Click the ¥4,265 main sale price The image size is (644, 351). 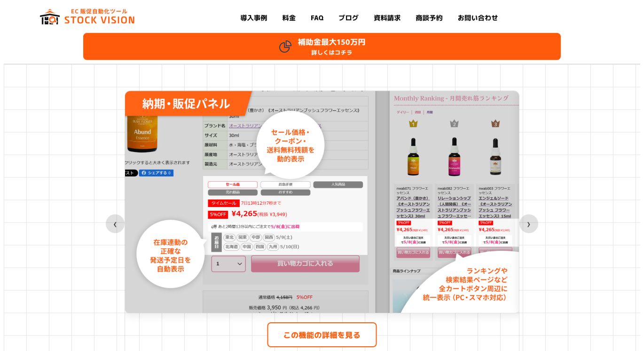tap(244, 214)
